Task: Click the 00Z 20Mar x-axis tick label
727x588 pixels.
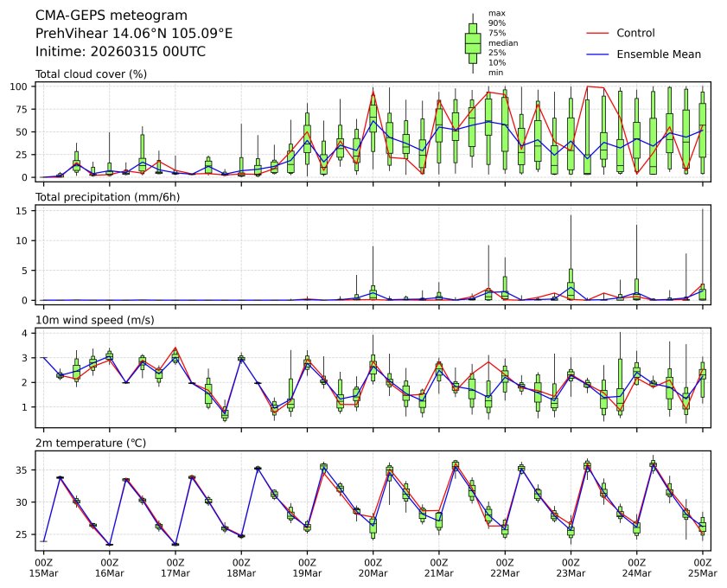Action: [373, 567]
